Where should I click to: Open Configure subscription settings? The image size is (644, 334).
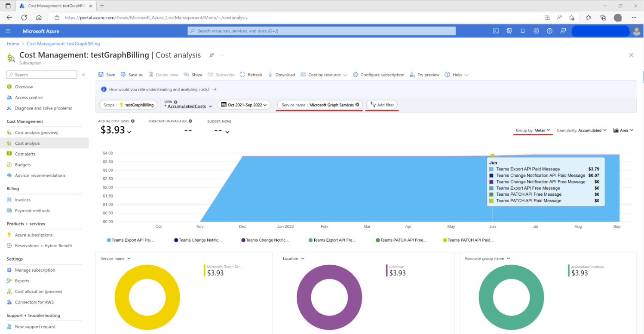[378, 74]
